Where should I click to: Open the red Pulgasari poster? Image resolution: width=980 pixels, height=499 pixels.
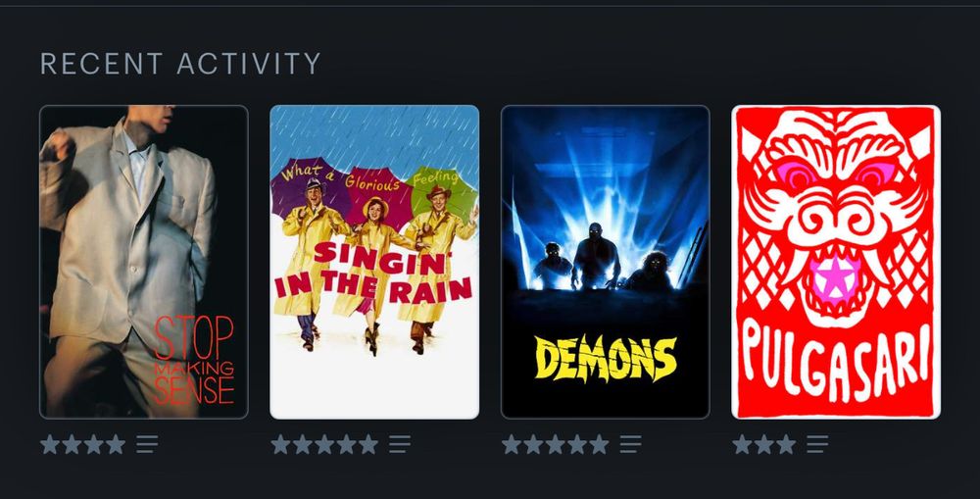click(836, 262)
